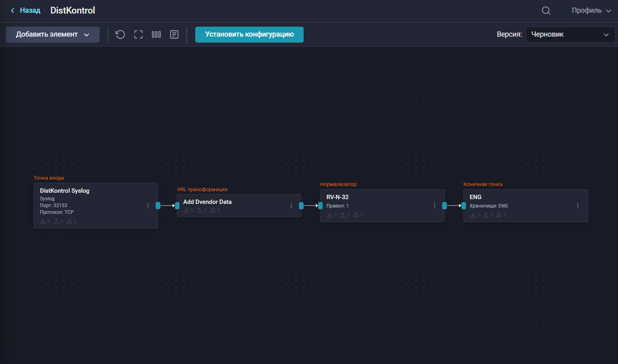Click output port of RV-N-32 node
This screenshot has width=618, height=364.
444,205
